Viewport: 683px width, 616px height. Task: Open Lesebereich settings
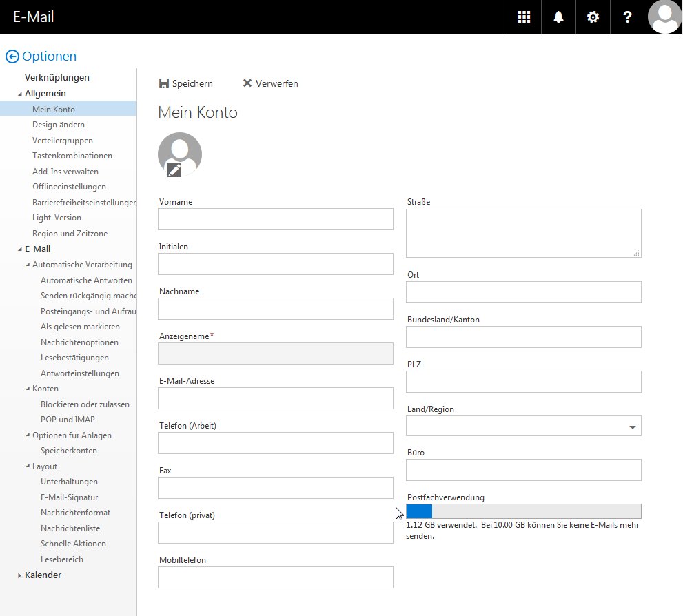62,559
